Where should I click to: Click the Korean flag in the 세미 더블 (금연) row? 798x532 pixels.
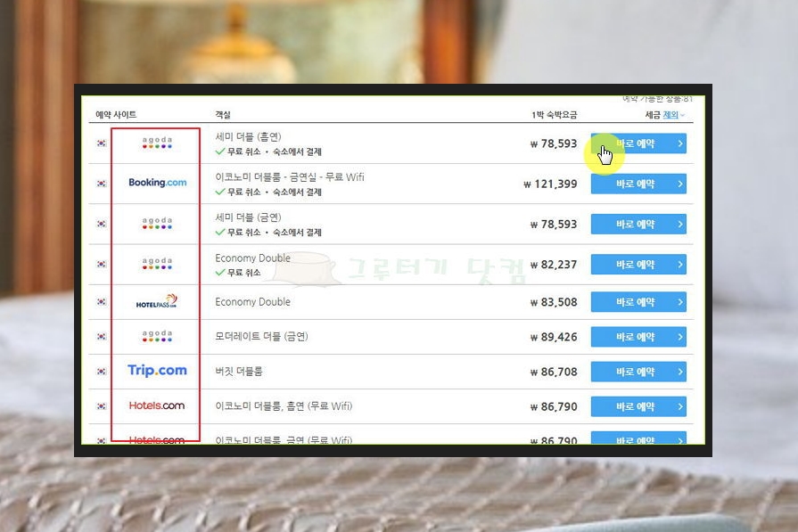(x=102, y=224)
